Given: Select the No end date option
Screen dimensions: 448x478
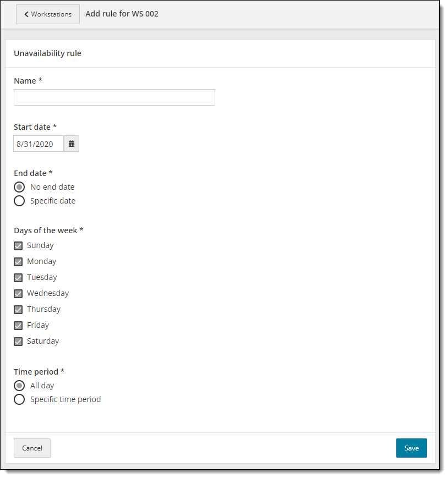Looking at the screenshot, I should 19,187.
